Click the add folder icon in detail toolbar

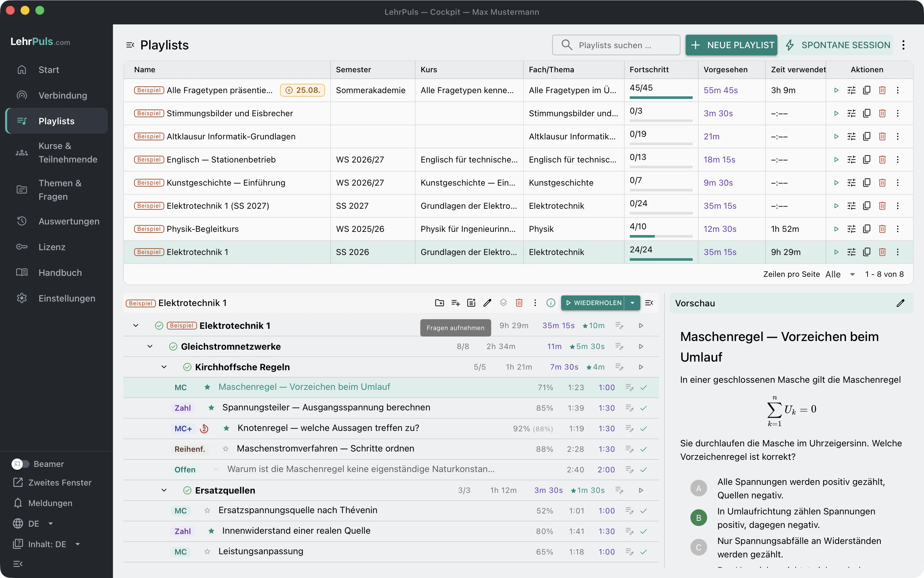pyautogui.click(x=440, y=303)
